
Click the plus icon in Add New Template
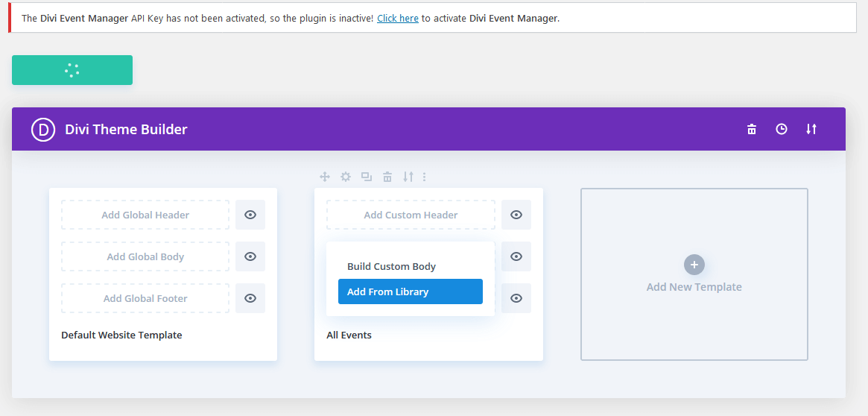click(694, 265)
